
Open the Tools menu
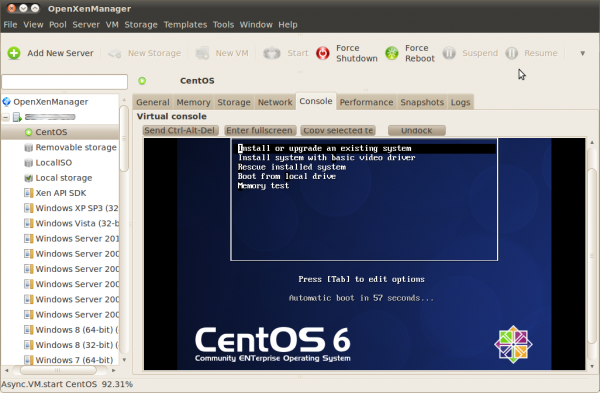223,25
